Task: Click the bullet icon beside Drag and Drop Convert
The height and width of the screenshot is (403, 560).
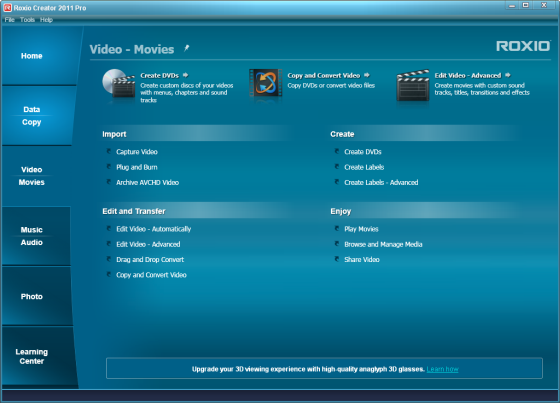Action: (x=109, y=259)
